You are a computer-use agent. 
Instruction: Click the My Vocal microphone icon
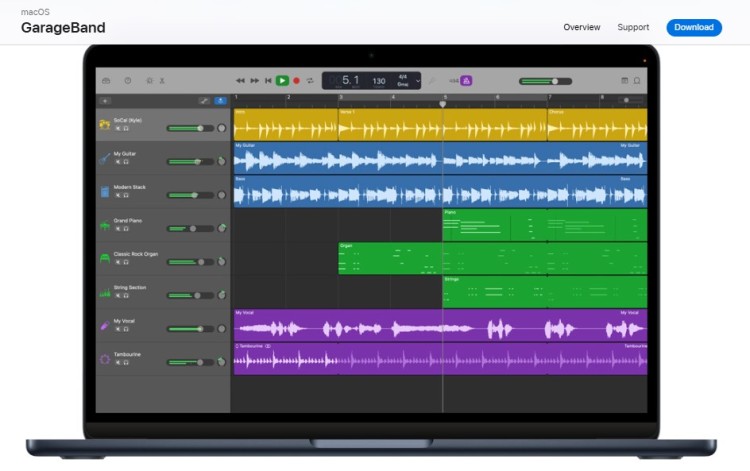tap(105, 326)
